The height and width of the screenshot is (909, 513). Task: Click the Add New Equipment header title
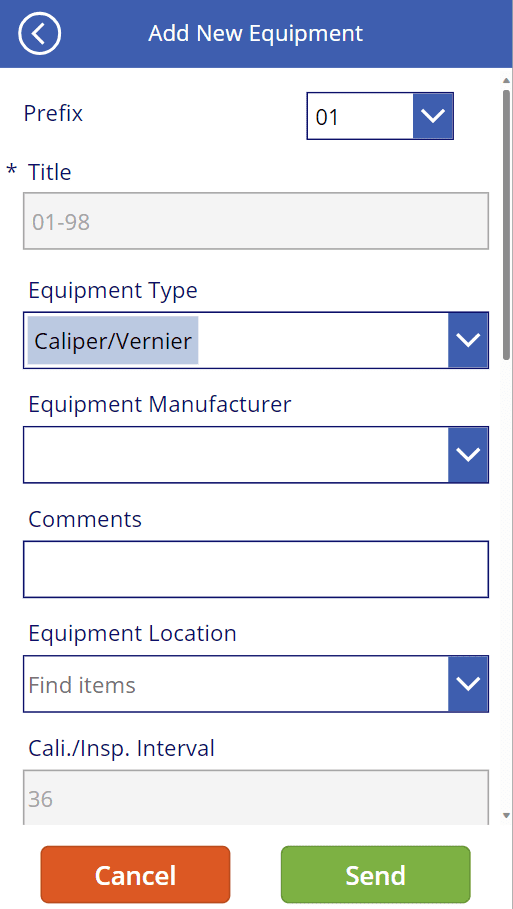pos(256,33)
